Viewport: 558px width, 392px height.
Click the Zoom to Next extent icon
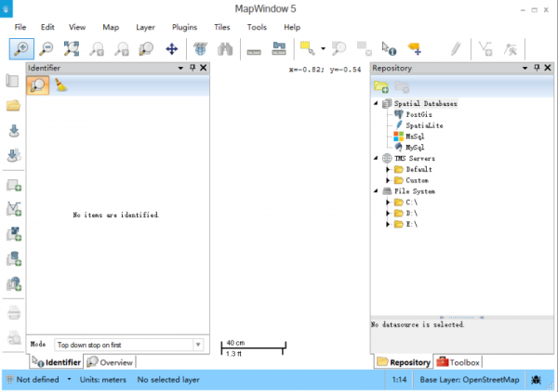121,49
